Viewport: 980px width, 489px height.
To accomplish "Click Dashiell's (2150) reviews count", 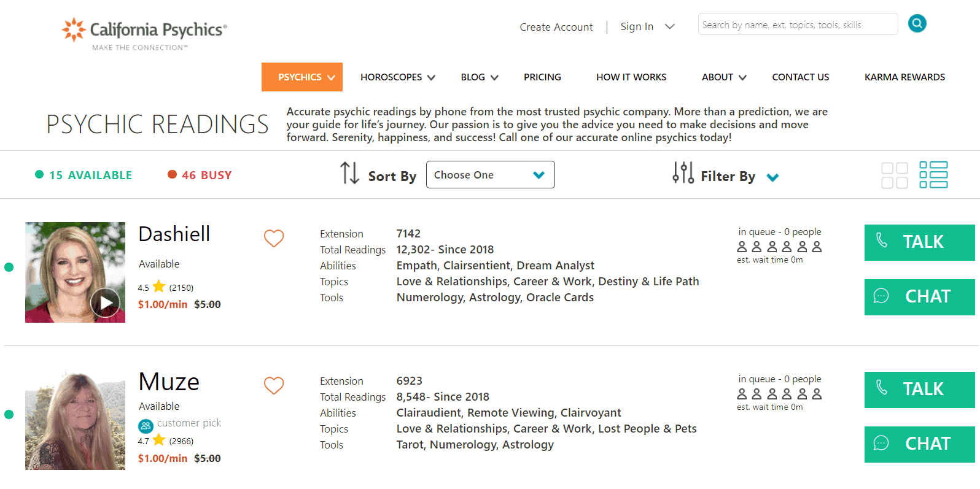I will pos(181,288).
